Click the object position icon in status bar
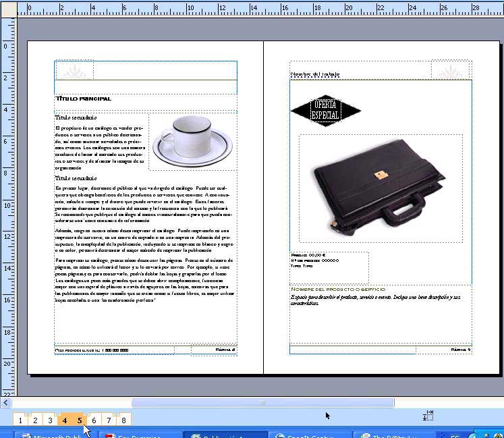This screenshot has height=438, width=504. (x=428, y=415)
